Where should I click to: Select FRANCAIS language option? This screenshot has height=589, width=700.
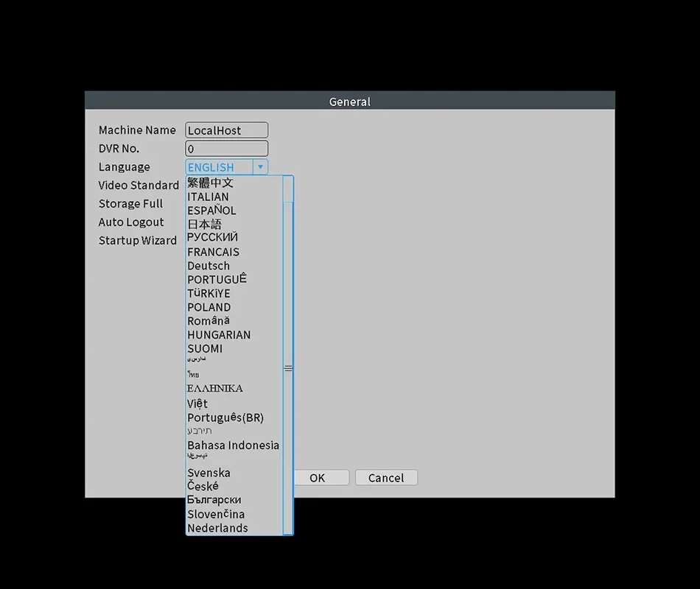213,252
